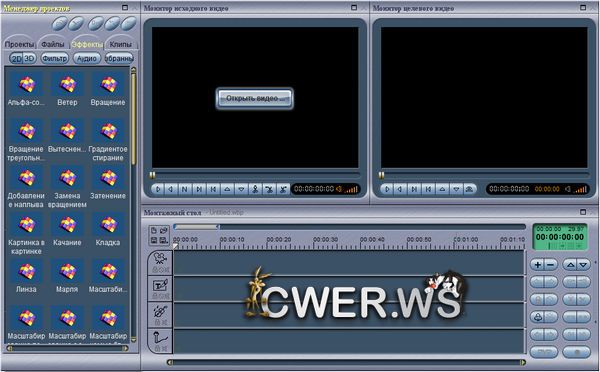Pick the Вращение effect icon
The image size is (600, 372).
[108, 84]
